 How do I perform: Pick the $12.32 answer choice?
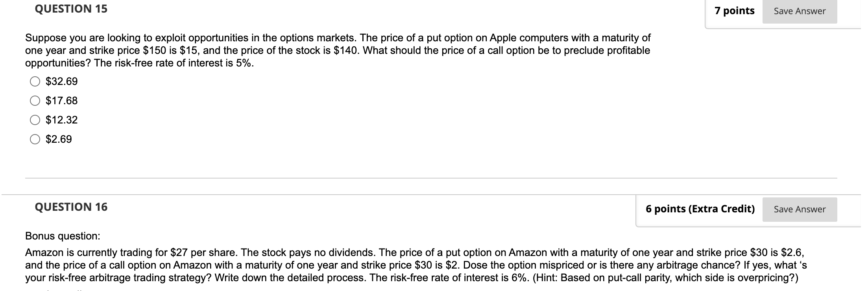point(35,120)
